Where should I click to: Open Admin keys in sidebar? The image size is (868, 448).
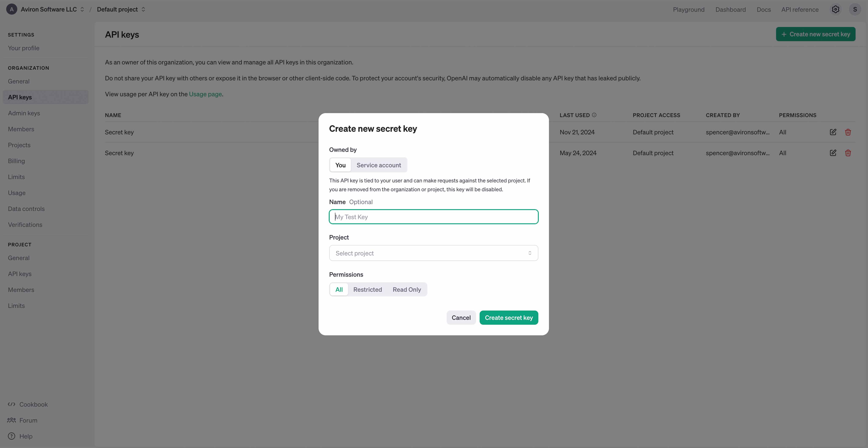24,113
